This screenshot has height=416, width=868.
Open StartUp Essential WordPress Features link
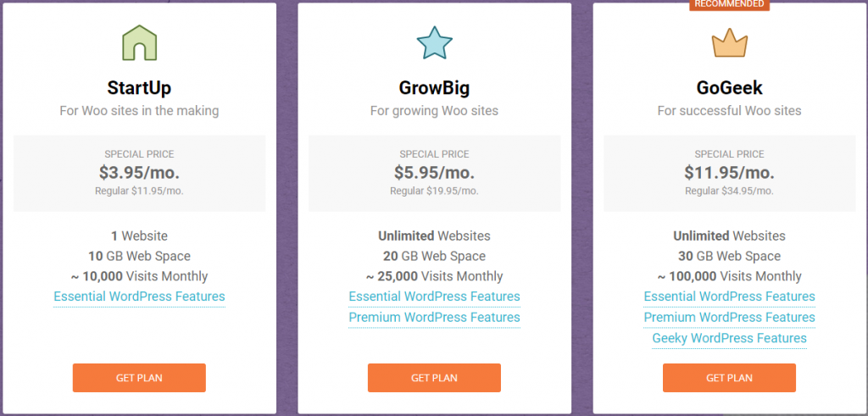[139, 297]
